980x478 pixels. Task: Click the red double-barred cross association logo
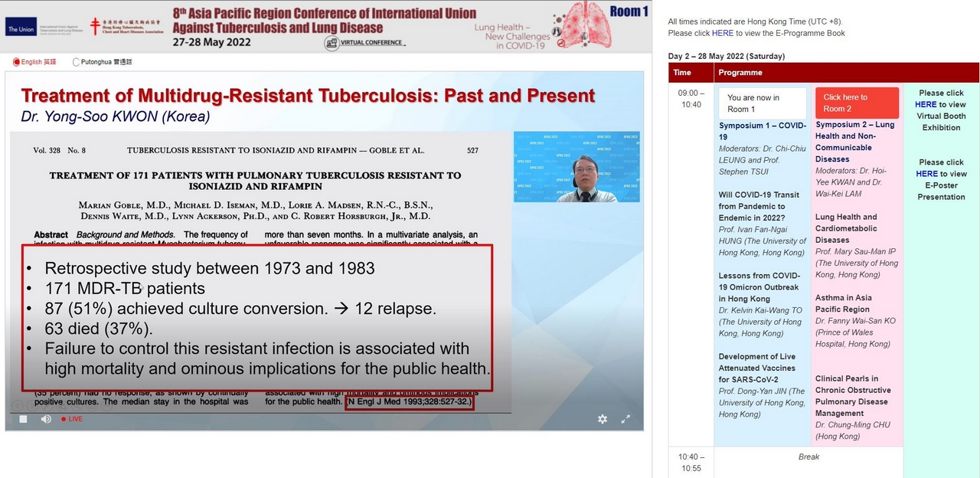[96, 26]
